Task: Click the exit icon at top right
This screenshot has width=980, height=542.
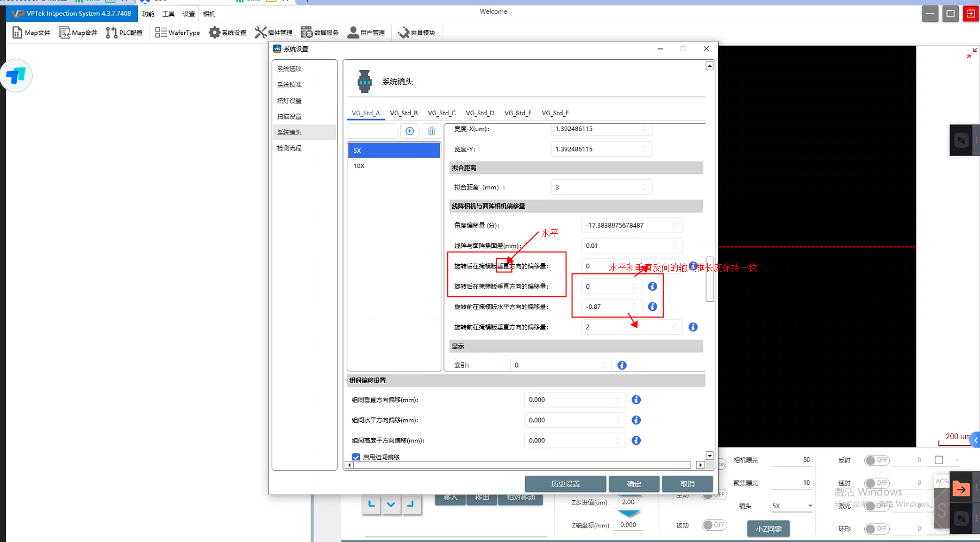Action: [x=971, y=14]
